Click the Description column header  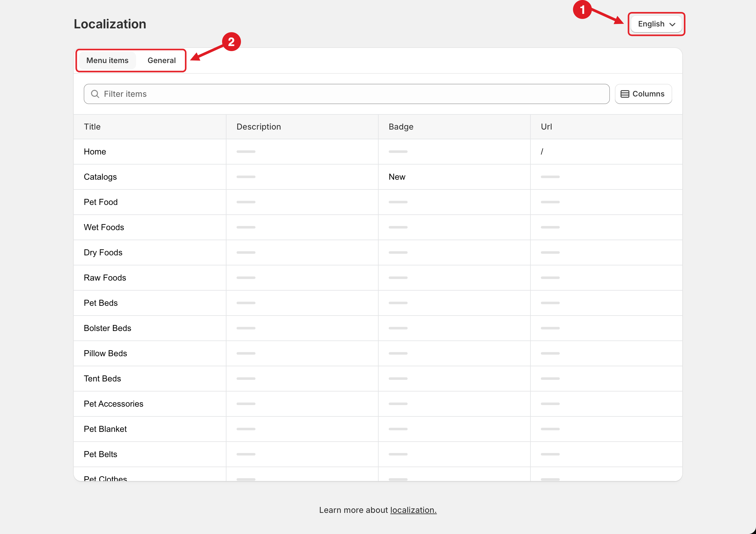pyautogui.click(x=302, y=127)
